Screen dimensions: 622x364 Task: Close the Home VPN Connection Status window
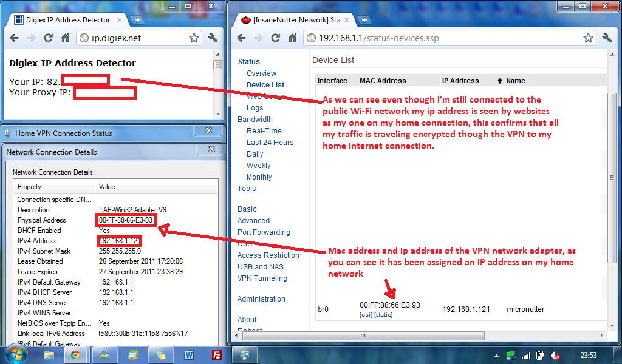(x=209, y=130)
